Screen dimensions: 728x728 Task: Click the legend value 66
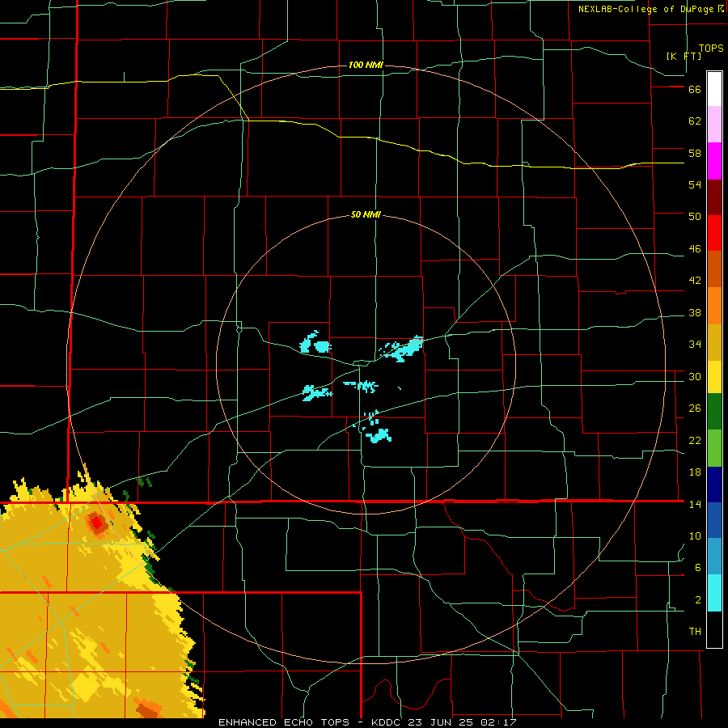tap(695, 90)
